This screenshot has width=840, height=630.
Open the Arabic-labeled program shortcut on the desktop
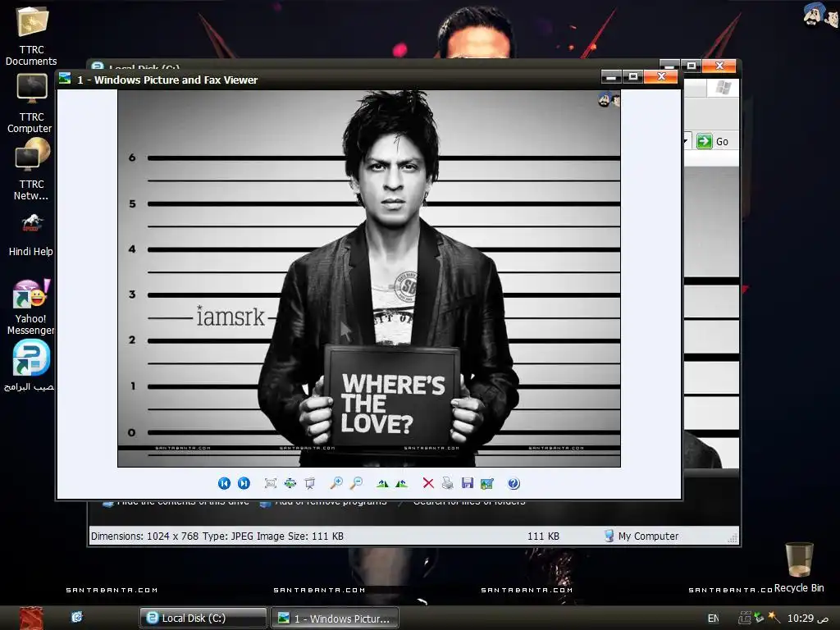(x=30, y=365)
